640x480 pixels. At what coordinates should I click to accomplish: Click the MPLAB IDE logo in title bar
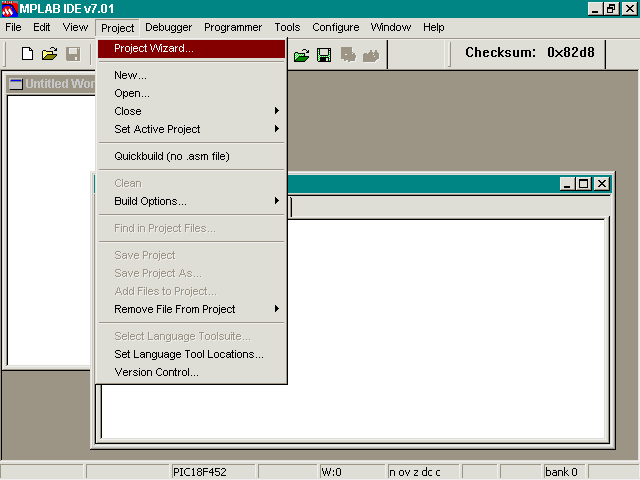pyautogui.click(x=9, y=9)
